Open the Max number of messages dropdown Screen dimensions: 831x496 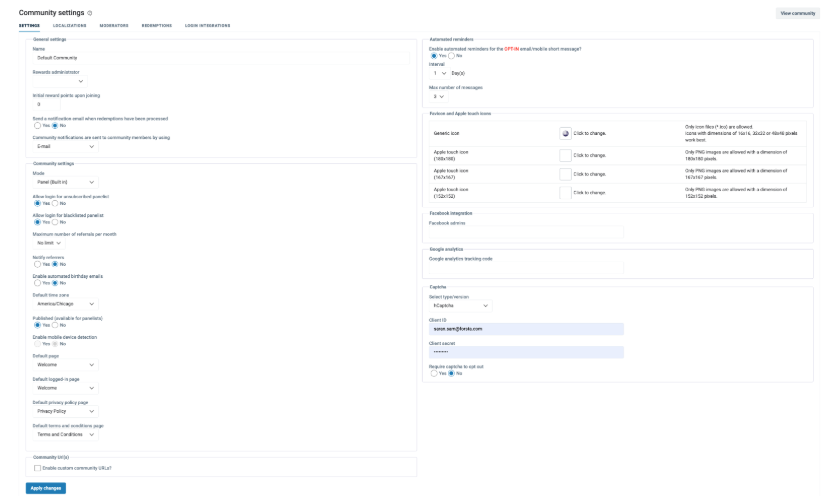(439, 96)
